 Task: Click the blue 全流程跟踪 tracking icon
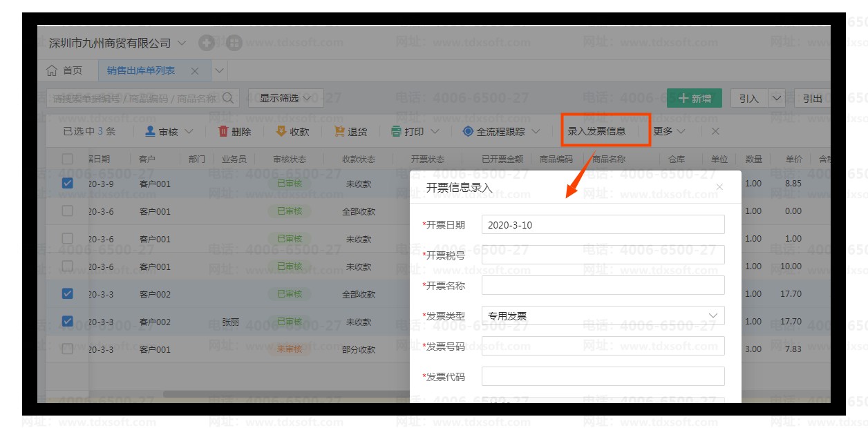point(468,131)
